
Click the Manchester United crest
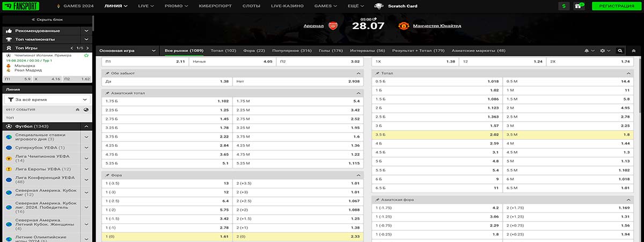(x=404, y=25)
